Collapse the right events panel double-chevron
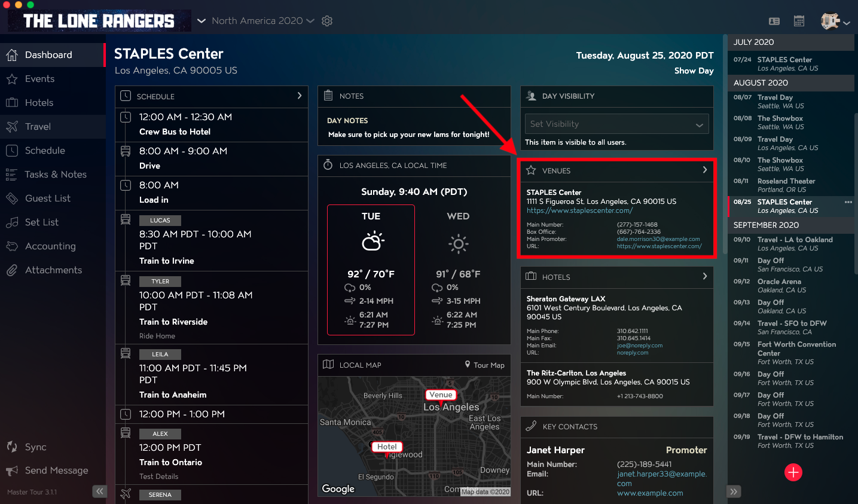858x504 pixels. (x=734, y=491)
